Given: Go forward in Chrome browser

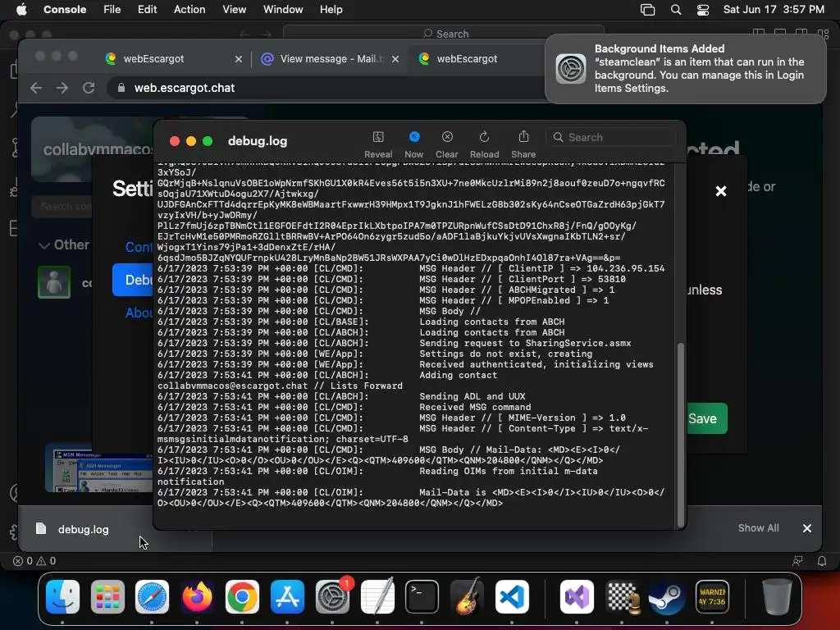Looking at the screenshot, I should tap(62, 88).
